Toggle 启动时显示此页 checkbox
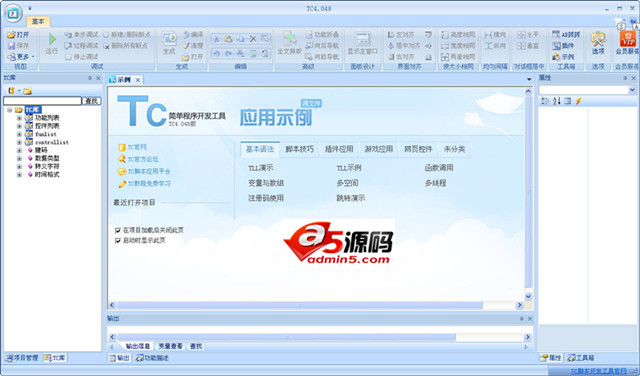 [118, 241]
